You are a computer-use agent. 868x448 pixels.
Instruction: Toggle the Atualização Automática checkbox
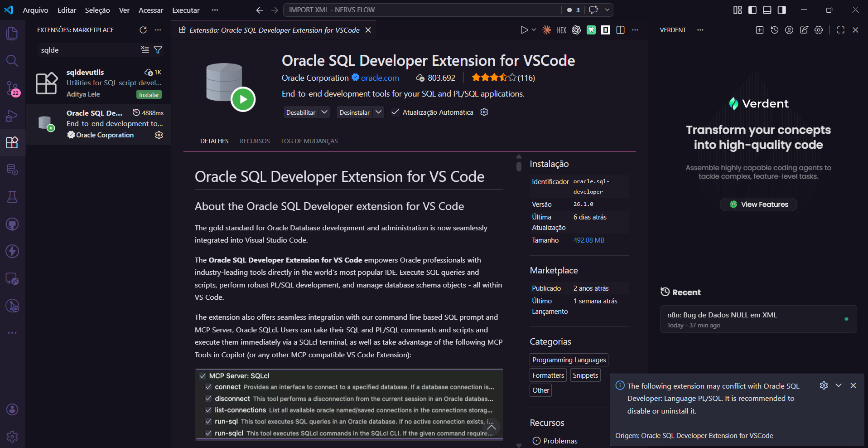[395, 112]
